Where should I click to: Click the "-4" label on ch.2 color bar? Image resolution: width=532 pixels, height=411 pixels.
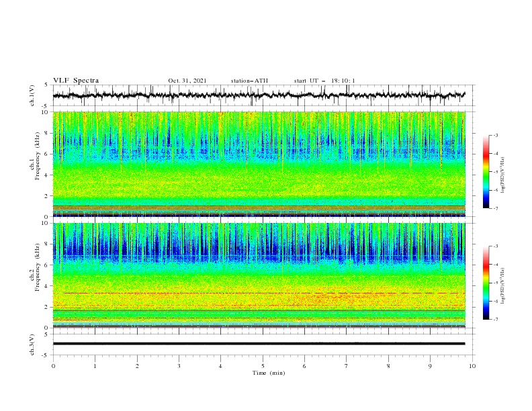496,265
